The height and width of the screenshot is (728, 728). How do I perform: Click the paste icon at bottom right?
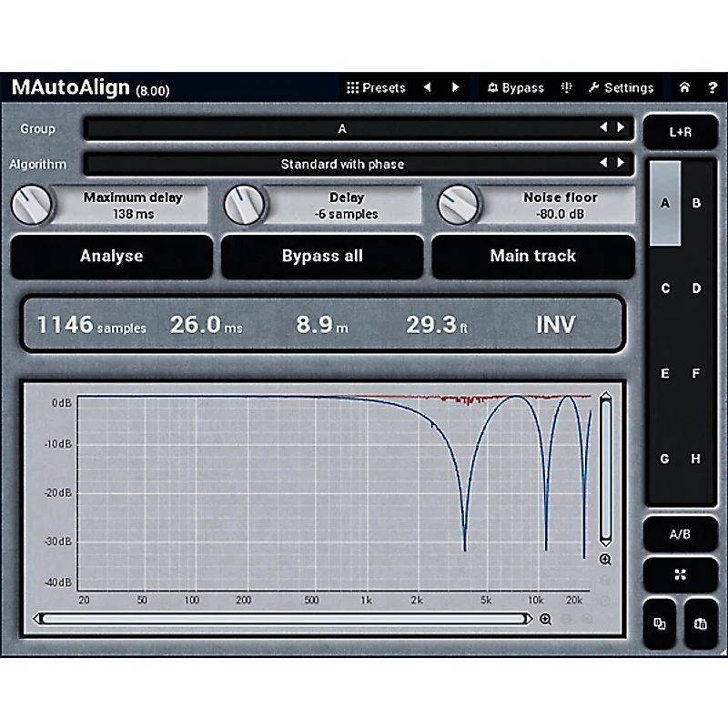700,623
